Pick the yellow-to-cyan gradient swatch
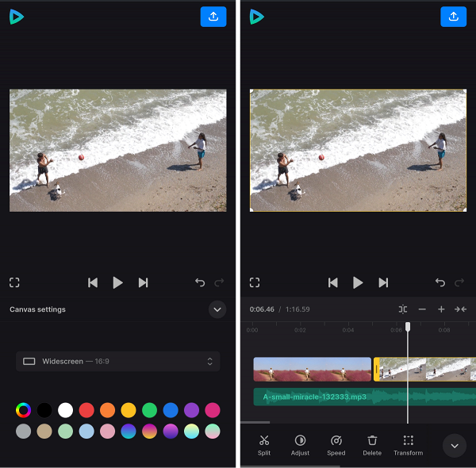The image size is (476, 468). click(191, 432)
